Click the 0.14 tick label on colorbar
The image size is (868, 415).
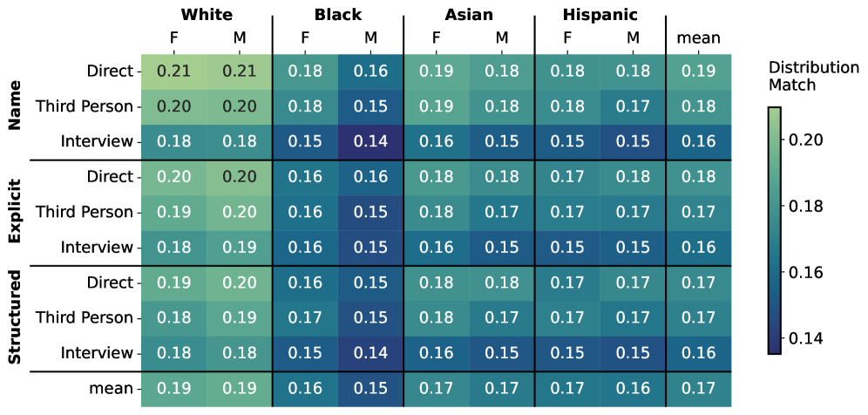coord(804,337)
